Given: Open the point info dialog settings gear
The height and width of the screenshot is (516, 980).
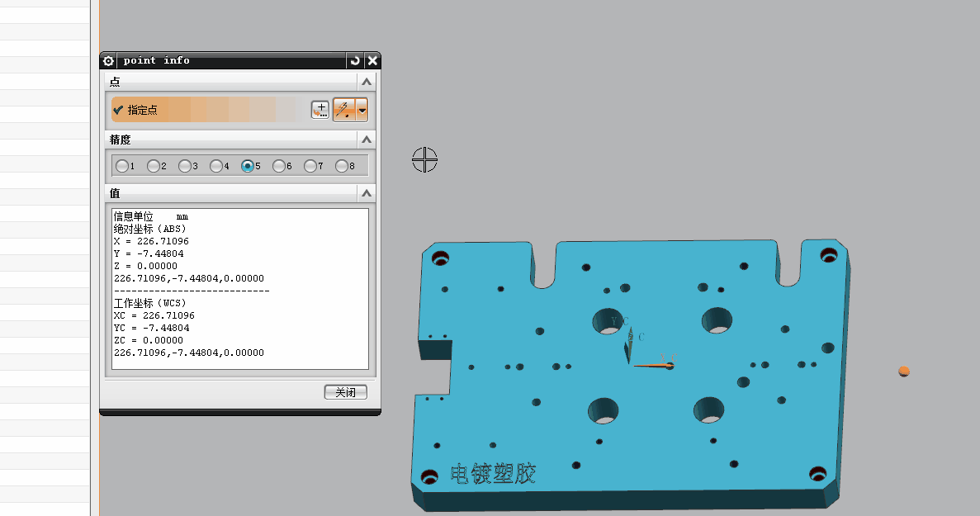Looking at the screenshot, I should pos(108,60).
